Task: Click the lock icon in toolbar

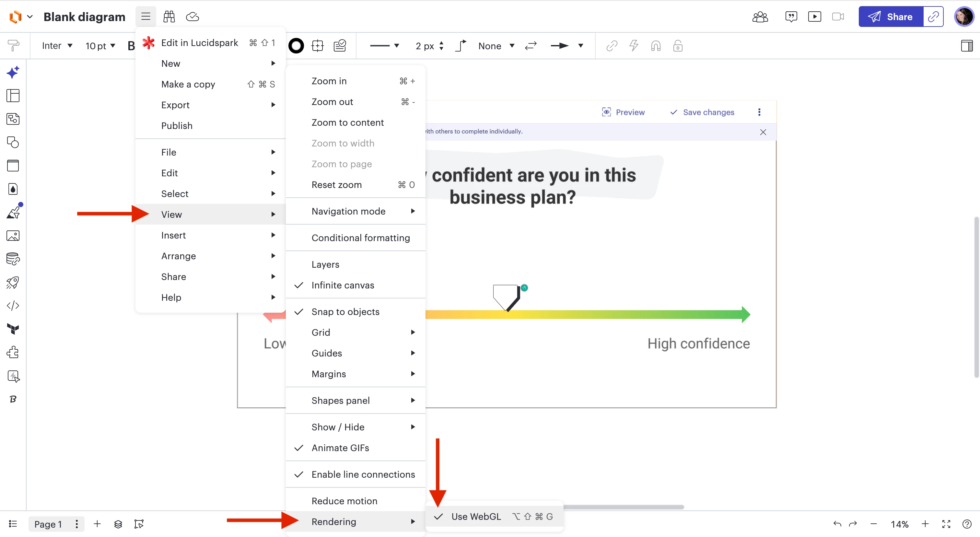Action: [678, 46]
